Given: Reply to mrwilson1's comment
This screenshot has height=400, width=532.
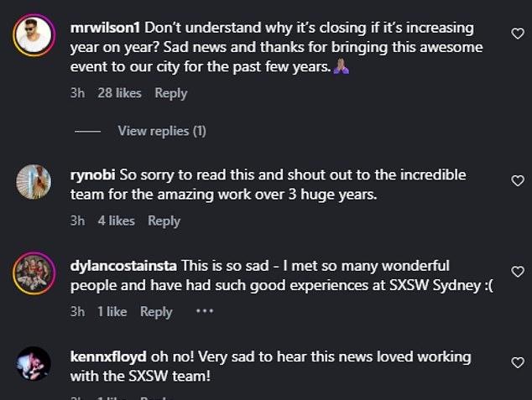Looking at the screenshot, I should [171, 93].
